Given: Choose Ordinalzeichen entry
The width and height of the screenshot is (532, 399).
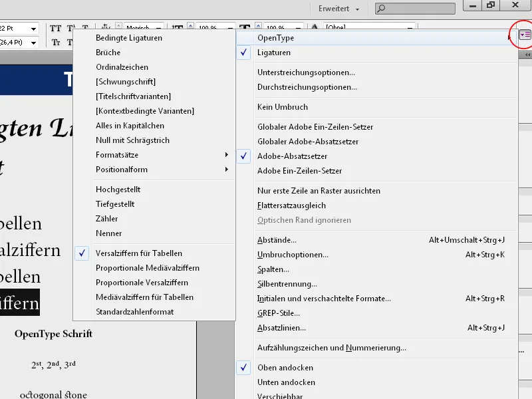Looking at the screenshot, I should (154, 67).
